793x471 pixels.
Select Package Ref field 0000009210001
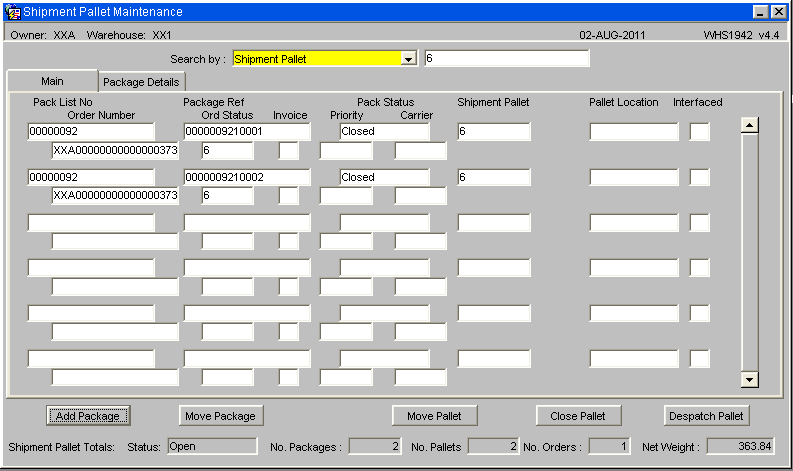pos(247,132)
